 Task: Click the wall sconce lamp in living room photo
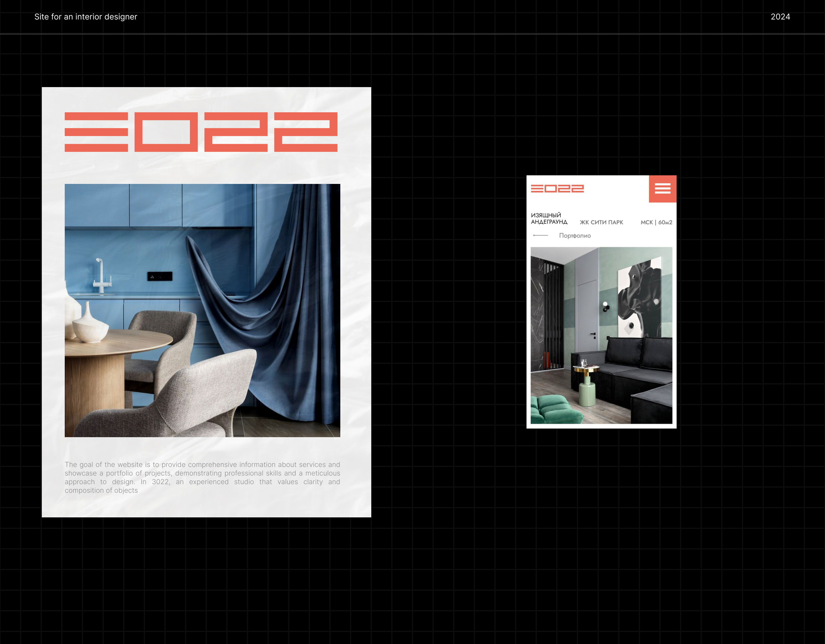606,306
